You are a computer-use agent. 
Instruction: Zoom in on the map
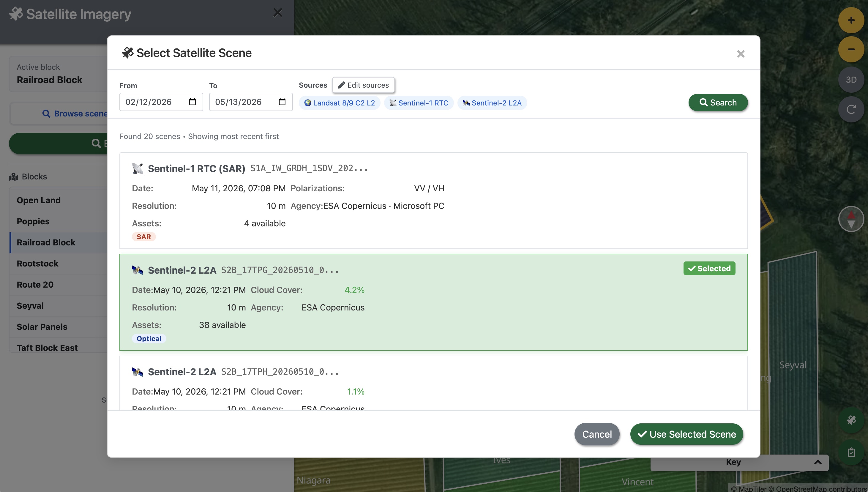851,20
